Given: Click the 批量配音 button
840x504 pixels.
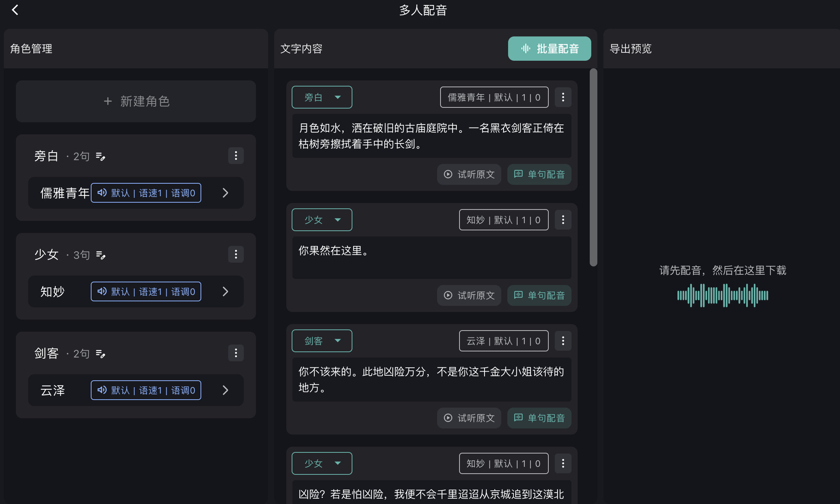Looking at the screenshot, I should pyautogui.click(x=549, y=49).
